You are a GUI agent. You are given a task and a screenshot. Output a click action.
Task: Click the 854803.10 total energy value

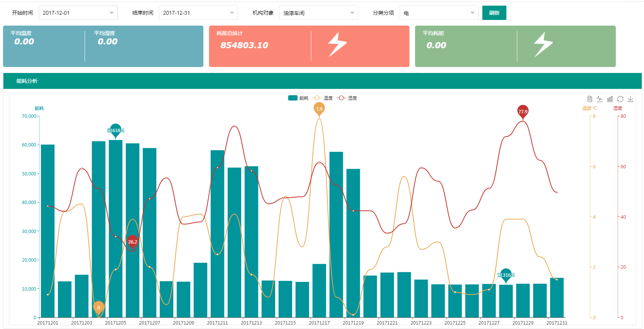click(244, 46)
